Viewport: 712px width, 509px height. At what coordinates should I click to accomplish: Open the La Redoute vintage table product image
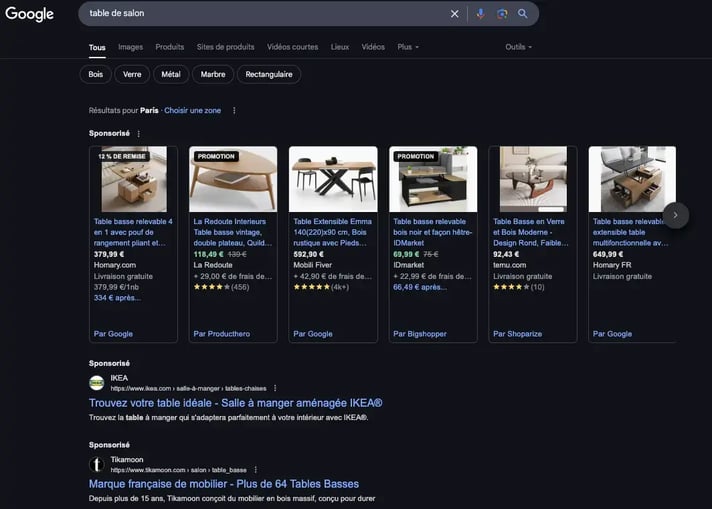[233, 179]
